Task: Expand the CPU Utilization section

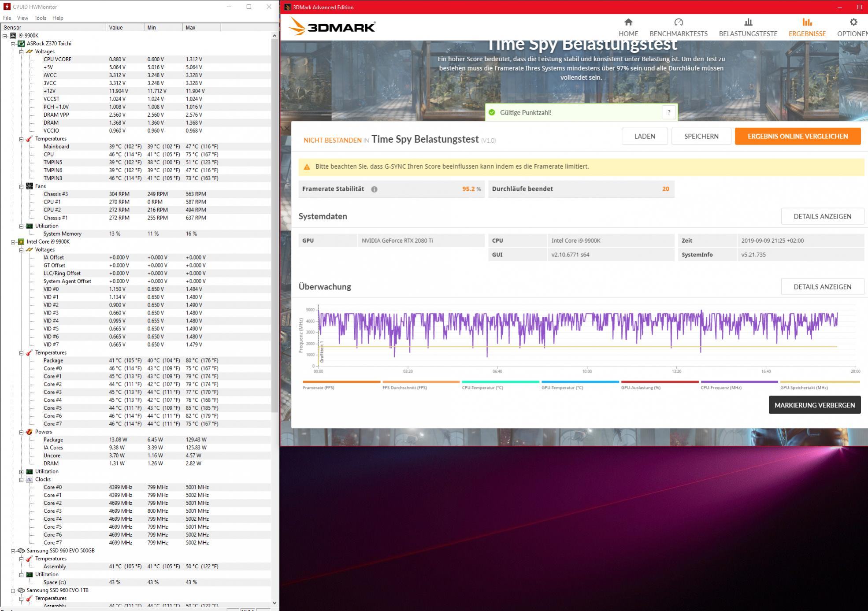Action: pos(21,472)
